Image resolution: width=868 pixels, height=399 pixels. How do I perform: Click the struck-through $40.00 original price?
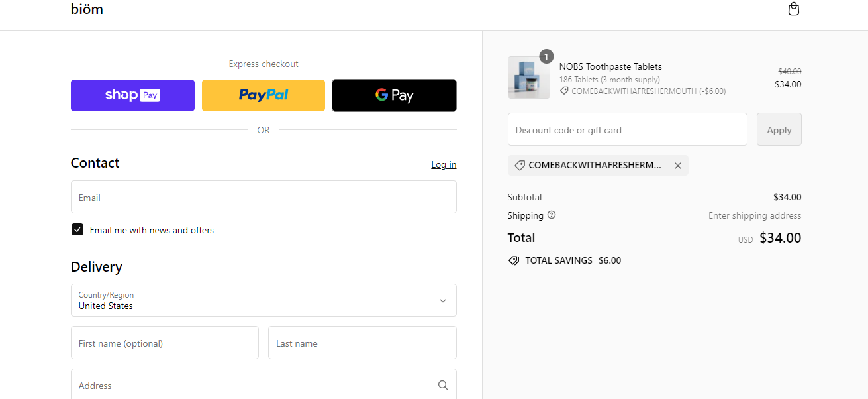pos(789,71)
